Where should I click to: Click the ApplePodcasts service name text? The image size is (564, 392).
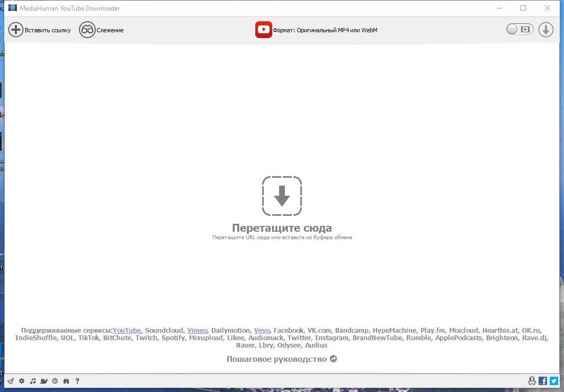[458, 338]
